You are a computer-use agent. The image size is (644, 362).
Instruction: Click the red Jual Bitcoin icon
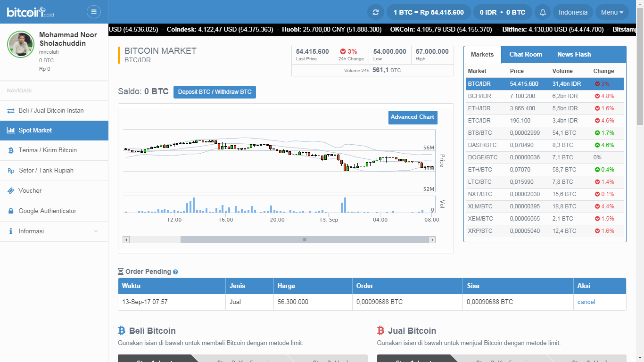click(x=381, y=330)
